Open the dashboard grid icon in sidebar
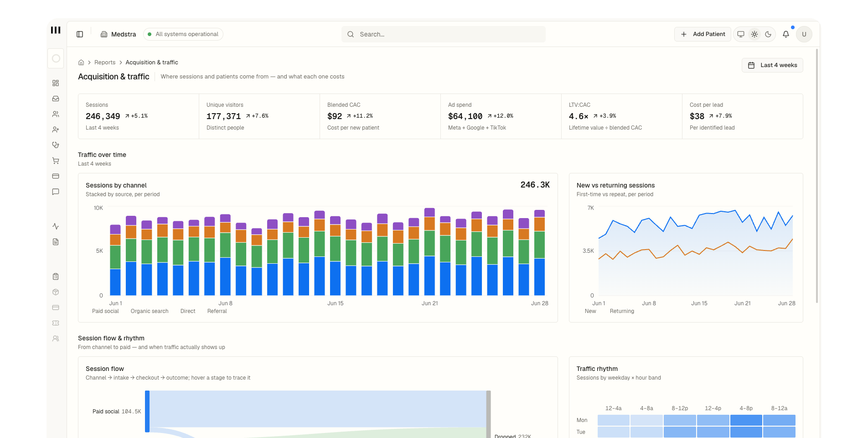The height and width of the screenshot is (438, 868). (56, 83)
